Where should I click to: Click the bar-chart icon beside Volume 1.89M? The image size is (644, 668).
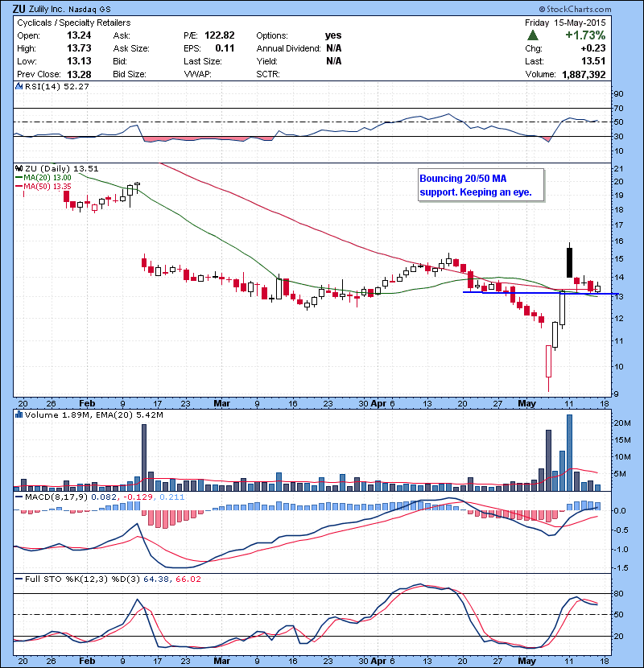(19, 414)
